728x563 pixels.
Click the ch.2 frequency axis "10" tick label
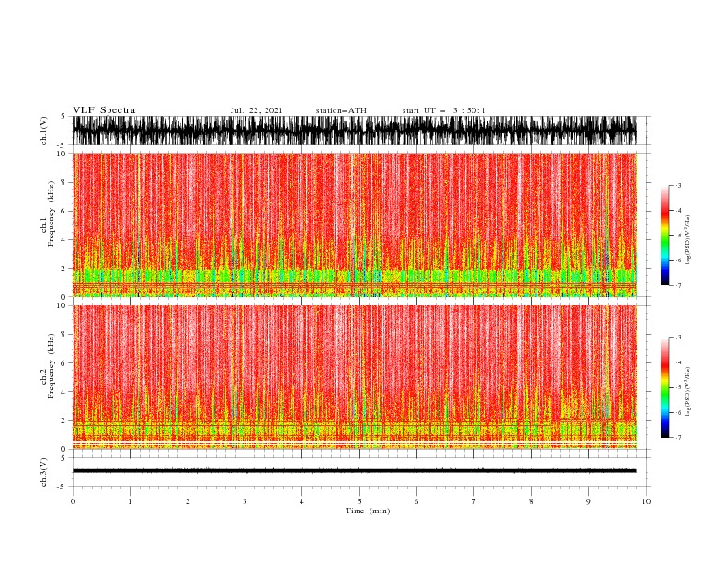coord(62,305)
